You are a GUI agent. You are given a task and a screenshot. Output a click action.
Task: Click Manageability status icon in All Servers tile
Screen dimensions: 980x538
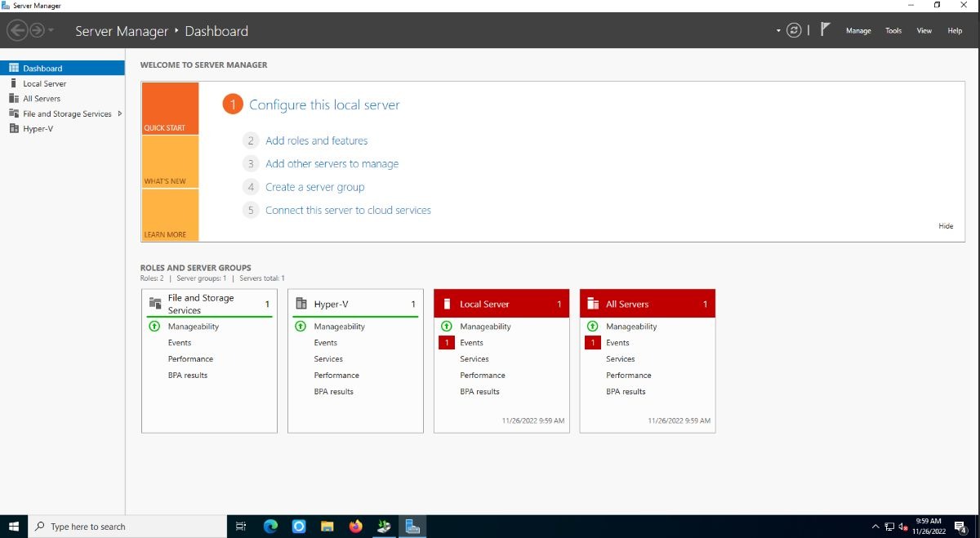(x=592, y=327)
